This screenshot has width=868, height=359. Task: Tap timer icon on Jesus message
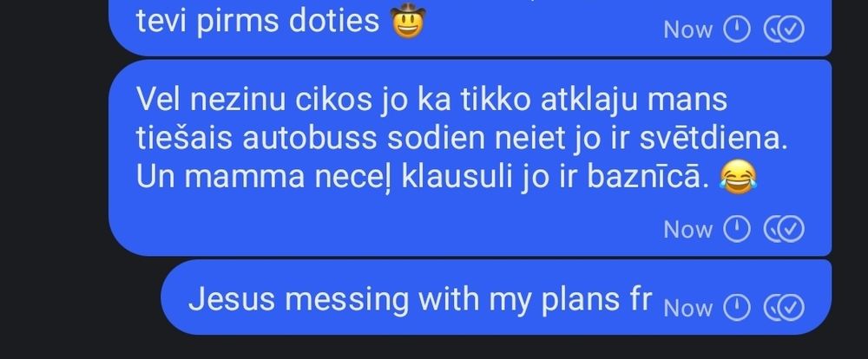click(x=737, y=308)
